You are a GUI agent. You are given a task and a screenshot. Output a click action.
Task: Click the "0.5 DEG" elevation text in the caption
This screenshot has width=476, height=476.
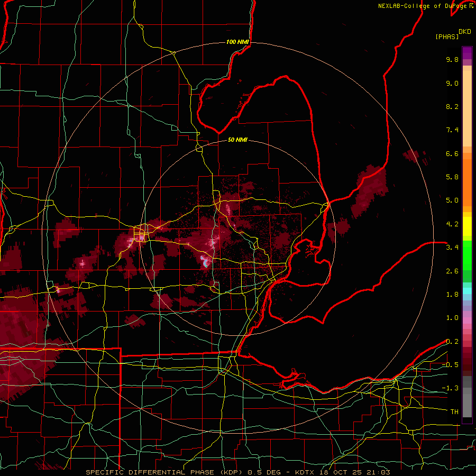[264, 472]
